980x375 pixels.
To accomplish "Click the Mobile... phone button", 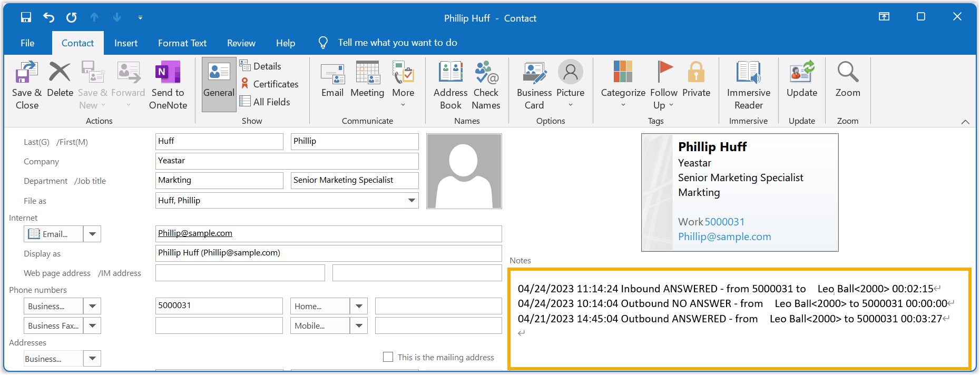I will (x=320, y=325).
